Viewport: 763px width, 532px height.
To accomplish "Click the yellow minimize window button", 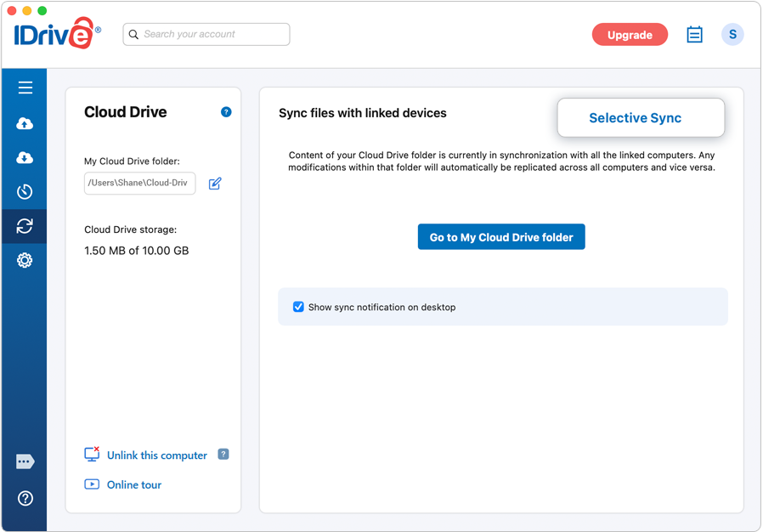I will pos(27,11).
